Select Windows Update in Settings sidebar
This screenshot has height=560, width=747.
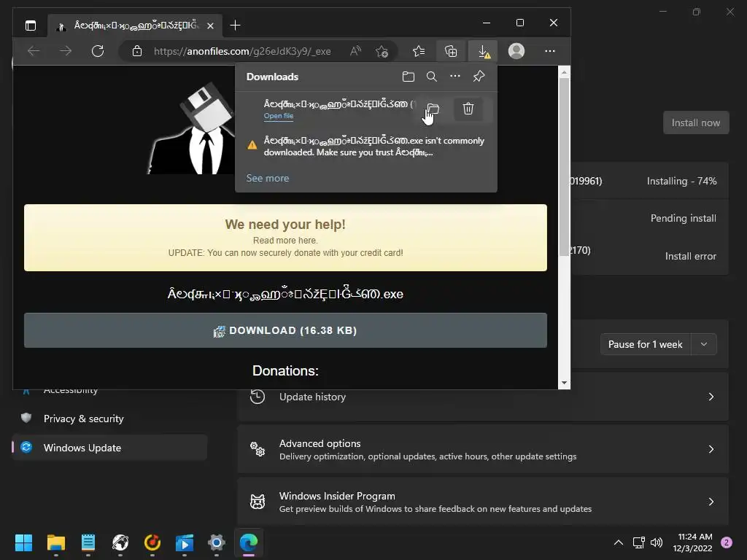point(109,448)
